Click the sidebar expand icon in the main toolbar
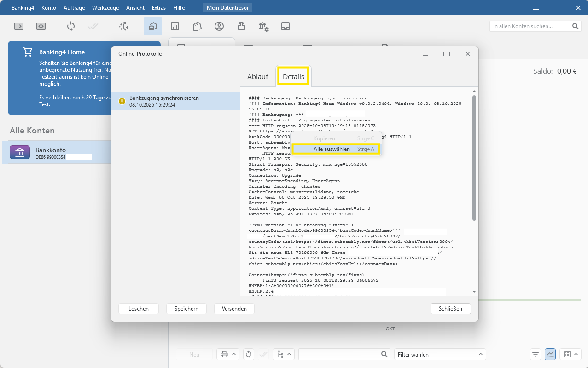588x368 pixels. tap(19, 26)
